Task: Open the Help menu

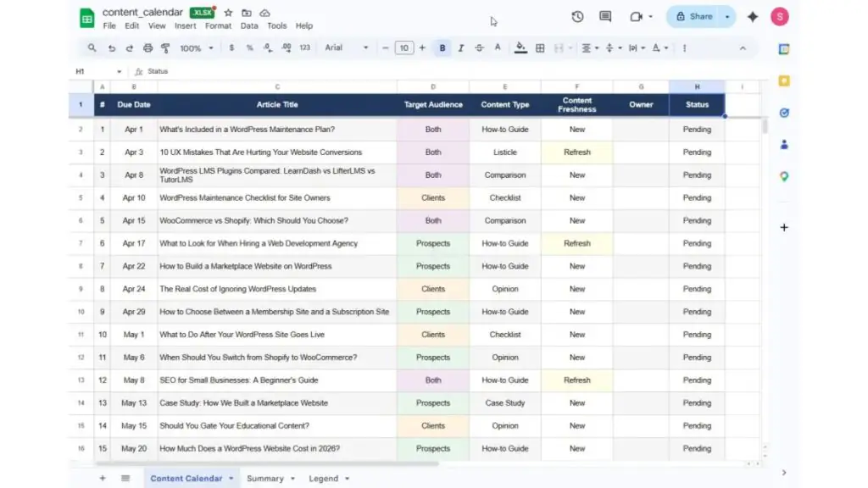Action: [x=304, y=26]
